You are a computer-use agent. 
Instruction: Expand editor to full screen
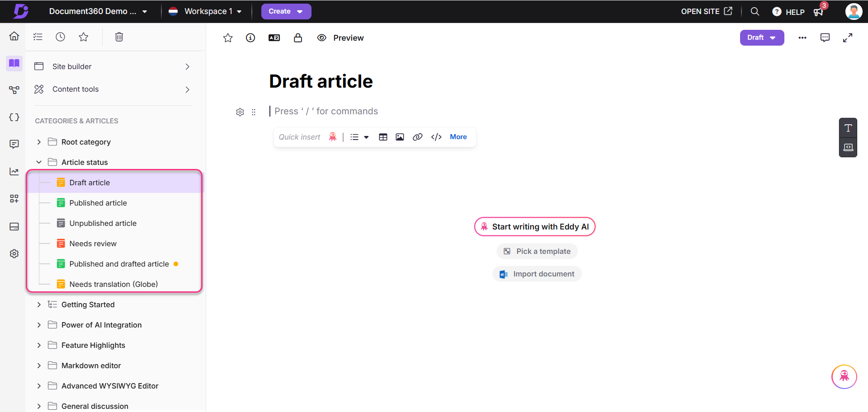click(848, 38)
